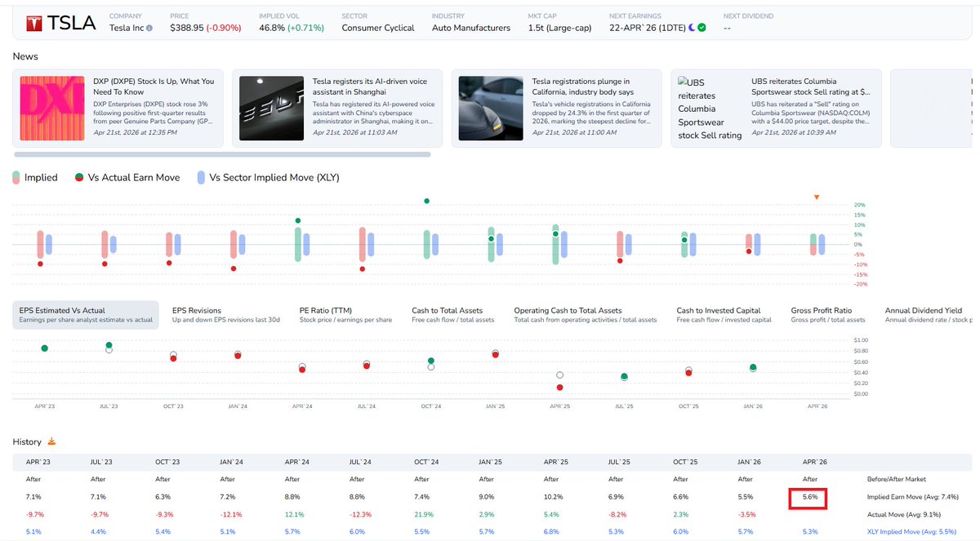Select the EPS Estimated Vs Actual tab

[86, 315]
